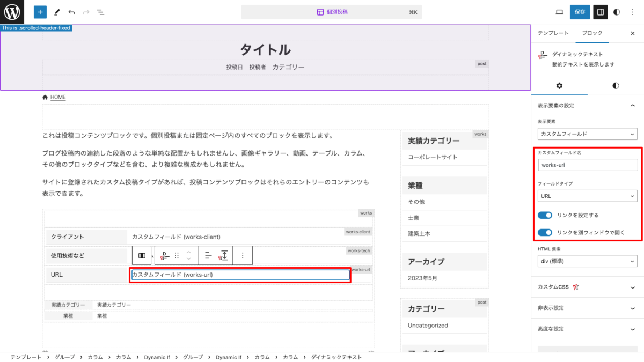Select the pencil edit tools icon
Viewport: 644px width, 362px height.
click(57, 12)
